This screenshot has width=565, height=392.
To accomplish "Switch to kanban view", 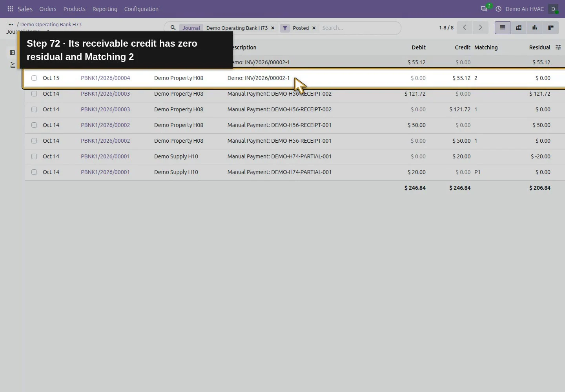I will tap(551, 27).
